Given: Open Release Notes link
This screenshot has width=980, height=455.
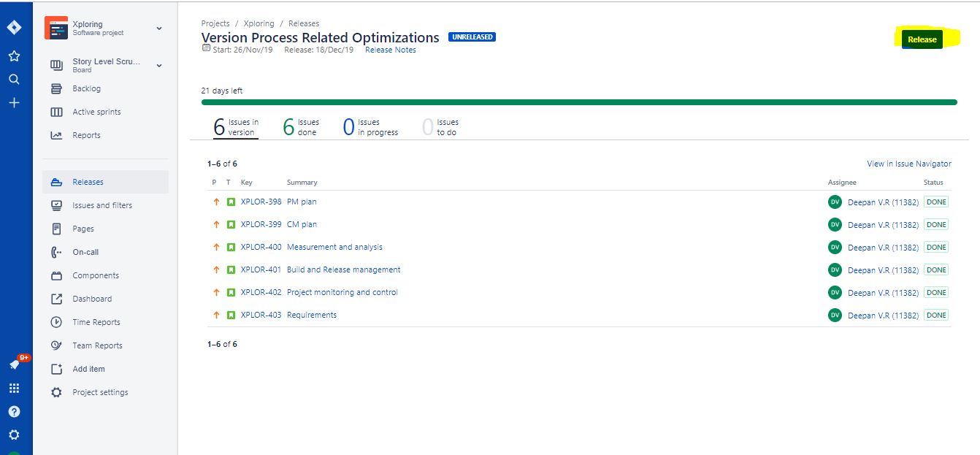Looking at the screenshot, I should click(391, 50).
